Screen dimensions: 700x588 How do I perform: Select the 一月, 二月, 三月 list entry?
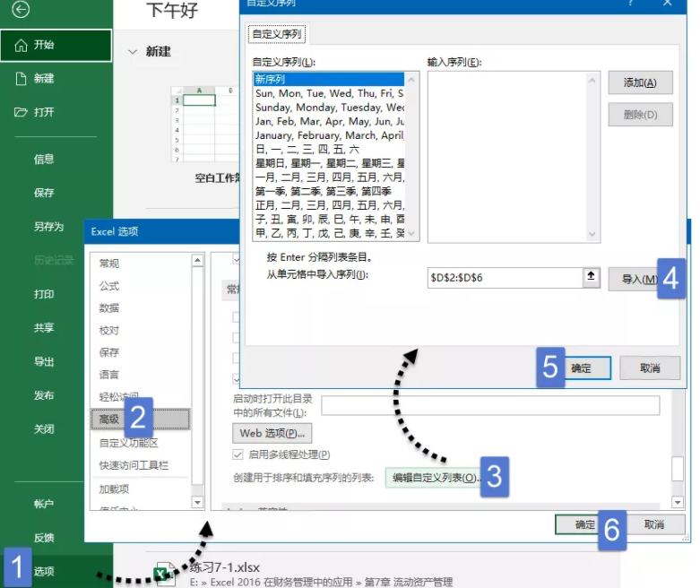click(329, 177)
